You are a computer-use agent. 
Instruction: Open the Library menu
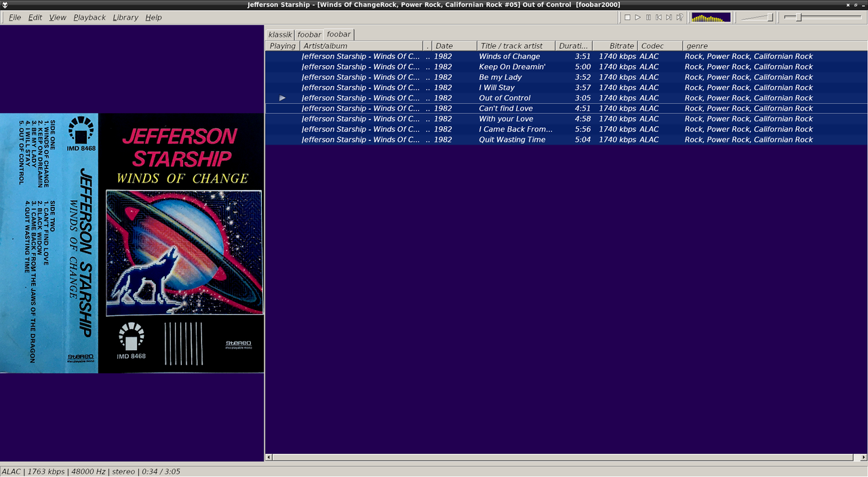125,17
